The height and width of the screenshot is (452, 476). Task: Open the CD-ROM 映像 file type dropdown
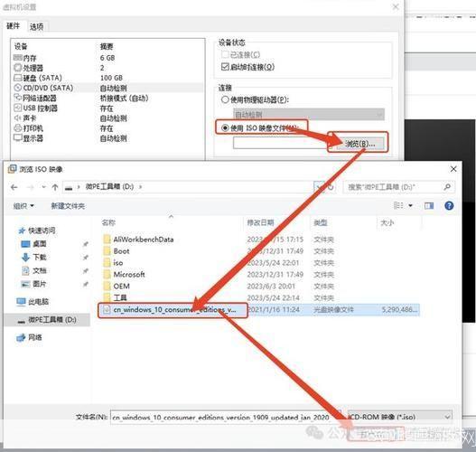400,417
